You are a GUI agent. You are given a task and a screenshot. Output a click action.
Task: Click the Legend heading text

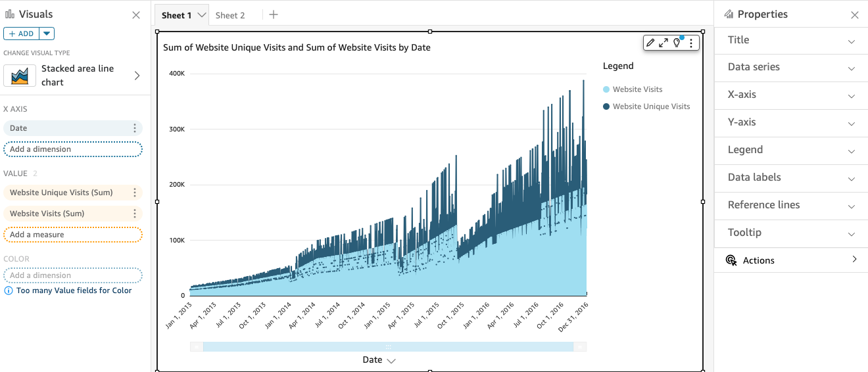pos(618,66)
